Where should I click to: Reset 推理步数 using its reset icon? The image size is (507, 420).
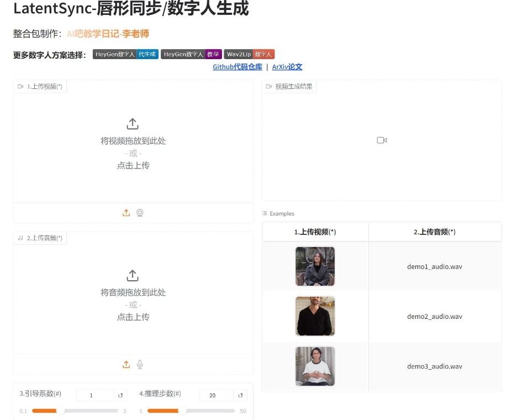pos(240,395)
